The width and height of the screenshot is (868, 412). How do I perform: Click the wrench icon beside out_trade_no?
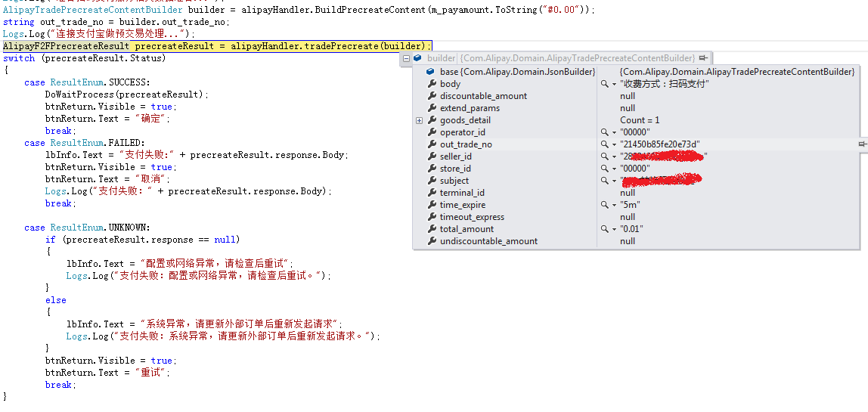click(432, 144)
